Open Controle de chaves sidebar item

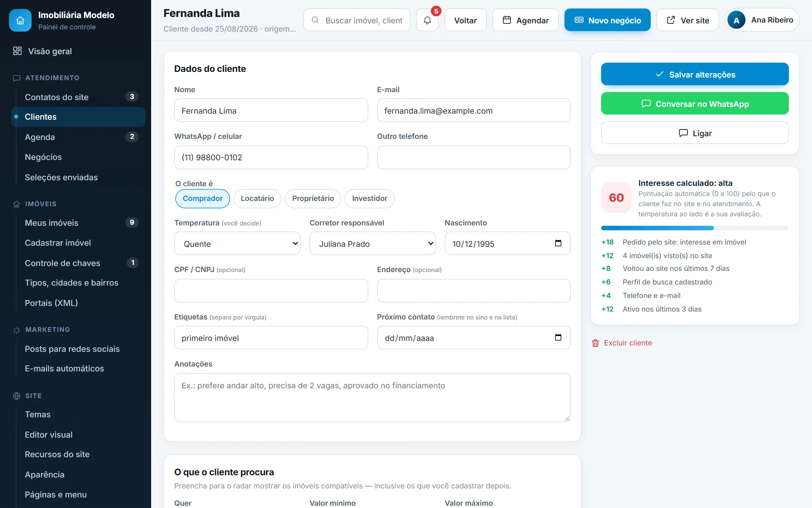point(78,263)
